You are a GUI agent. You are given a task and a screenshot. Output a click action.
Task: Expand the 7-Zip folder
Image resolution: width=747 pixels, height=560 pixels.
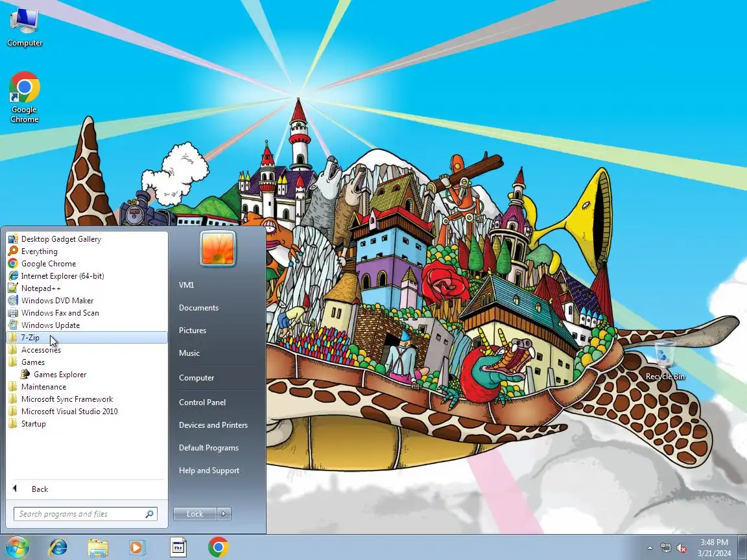[x=87, y=338]
